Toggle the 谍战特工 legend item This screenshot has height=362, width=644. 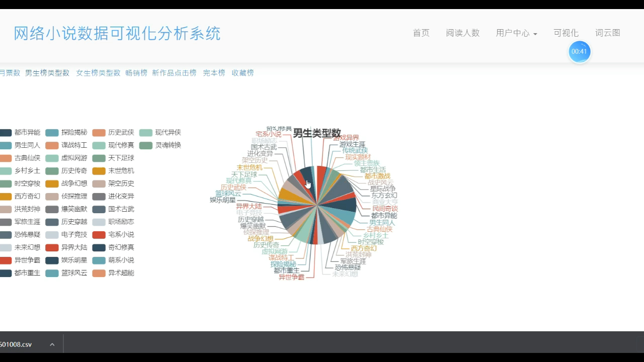click(x=66, y=145)
